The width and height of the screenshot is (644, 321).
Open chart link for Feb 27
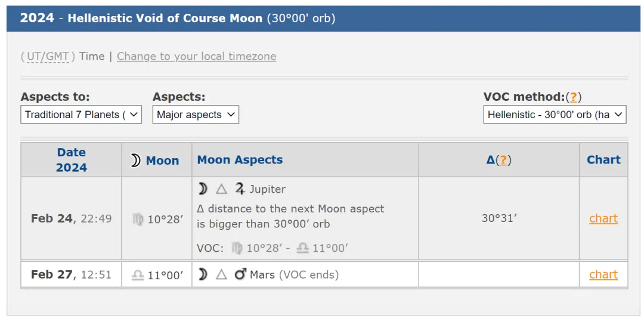coord(603,274)
